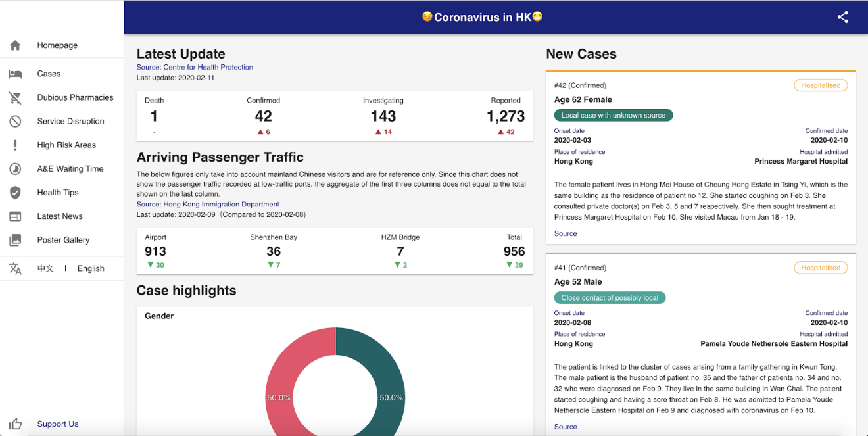Open A&E Waiting Time page
Viewport: 868px width, 436px height.
pos(70,168)
